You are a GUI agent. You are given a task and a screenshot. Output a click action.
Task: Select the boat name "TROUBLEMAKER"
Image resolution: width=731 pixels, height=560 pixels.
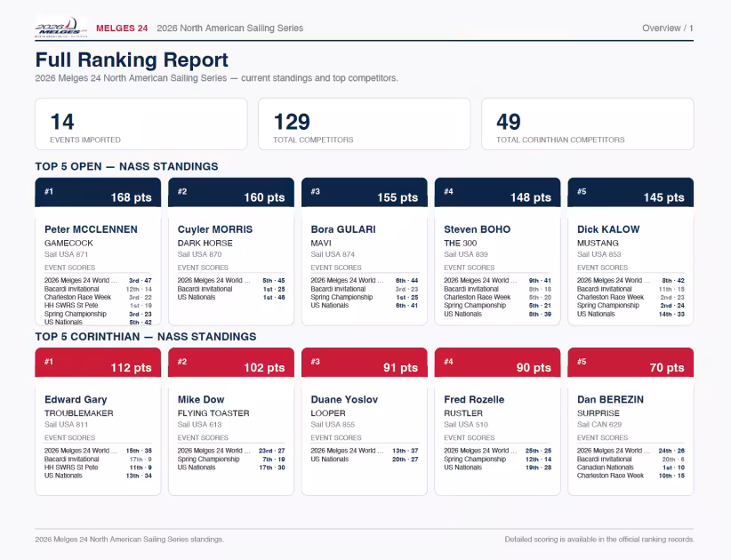point(79,412)
